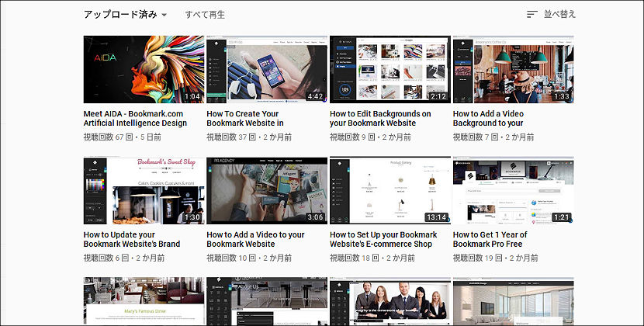This screenshot has width=644, height=326.
Task: Open the Meet AIDA video thumbnail
Action: (x=144, y=69)
